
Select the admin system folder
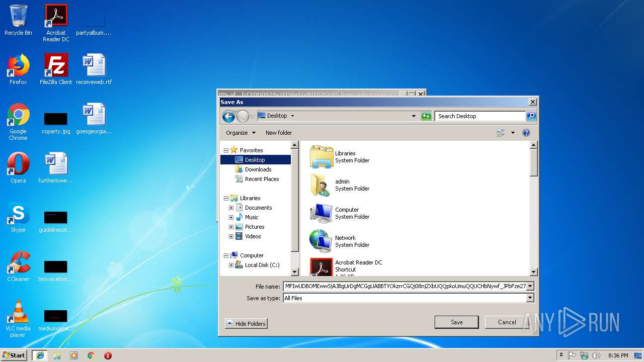click(x=340, y=185)
